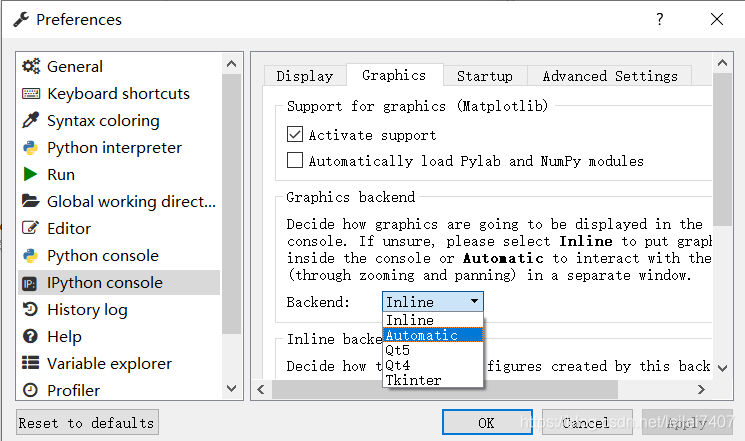Pick the Tkinter backend option

(x=433, y=380)
